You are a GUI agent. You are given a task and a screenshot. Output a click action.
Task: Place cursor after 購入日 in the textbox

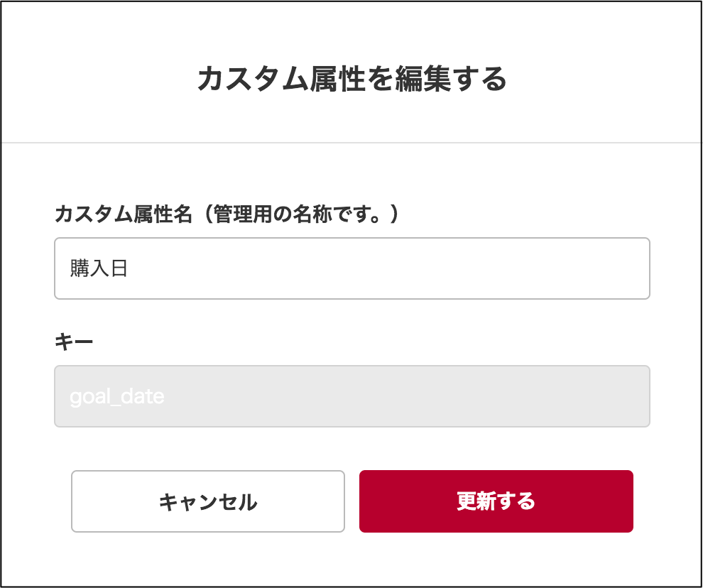(130, 268)
